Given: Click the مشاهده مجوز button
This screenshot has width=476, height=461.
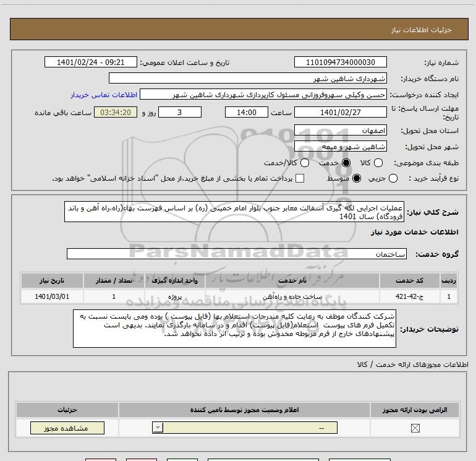Looking at the screenshot, I should (67, 428).
